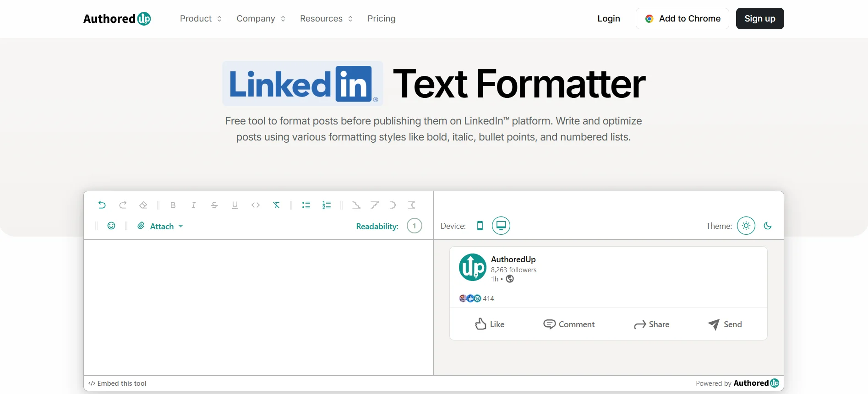Click the Powered by AuthoredUp logo

tap(756, 383)
